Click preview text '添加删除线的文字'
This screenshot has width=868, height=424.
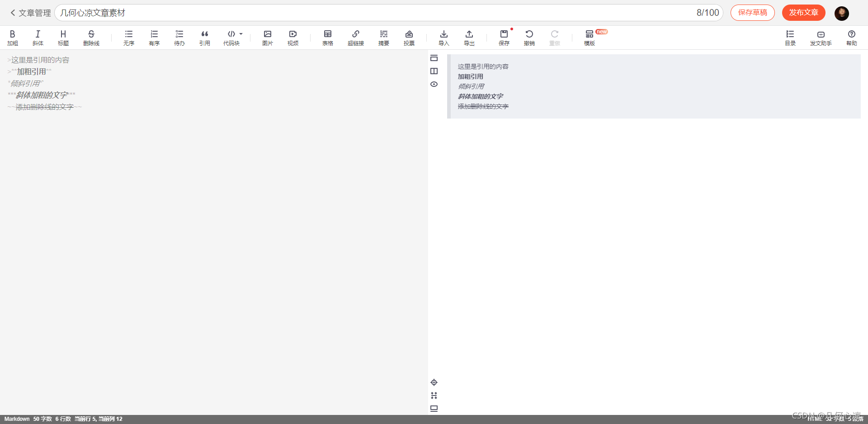coord(483,106)
